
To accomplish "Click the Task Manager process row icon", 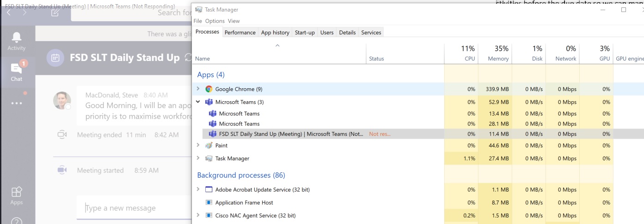I will coord(209,158).
